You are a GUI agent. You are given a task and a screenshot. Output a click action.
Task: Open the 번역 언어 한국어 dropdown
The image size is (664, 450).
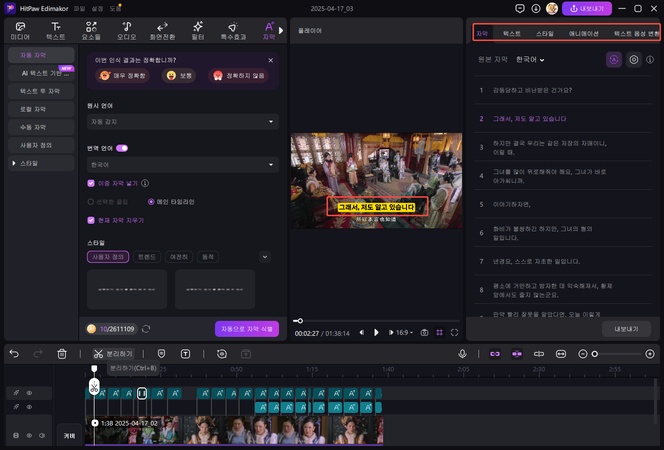tap(182, 163)
